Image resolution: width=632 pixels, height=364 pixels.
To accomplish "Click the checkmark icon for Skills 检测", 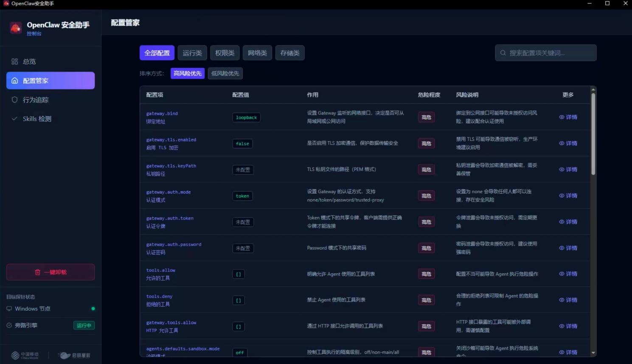I will [x=15, y=119].
